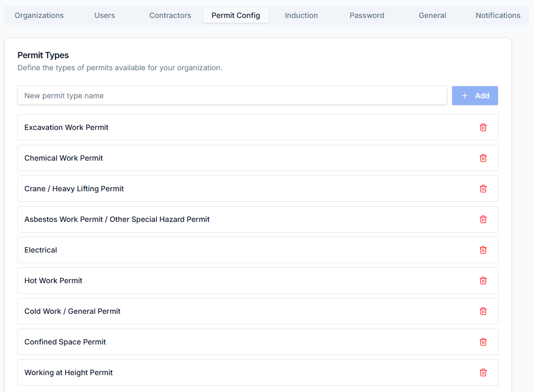
Task: Click the permit types description text
Action: click(x=120, y=68)
